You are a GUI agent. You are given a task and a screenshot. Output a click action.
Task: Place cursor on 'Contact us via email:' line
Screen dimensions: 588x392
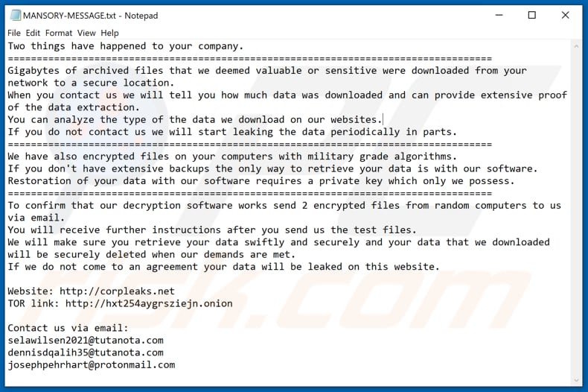pos(68,328)
